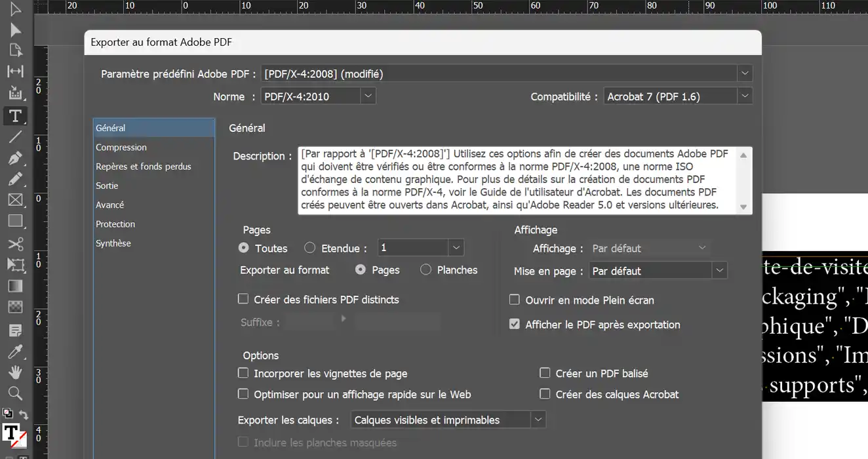Choose Pages under Exporter au format

(x=361, y=269)
